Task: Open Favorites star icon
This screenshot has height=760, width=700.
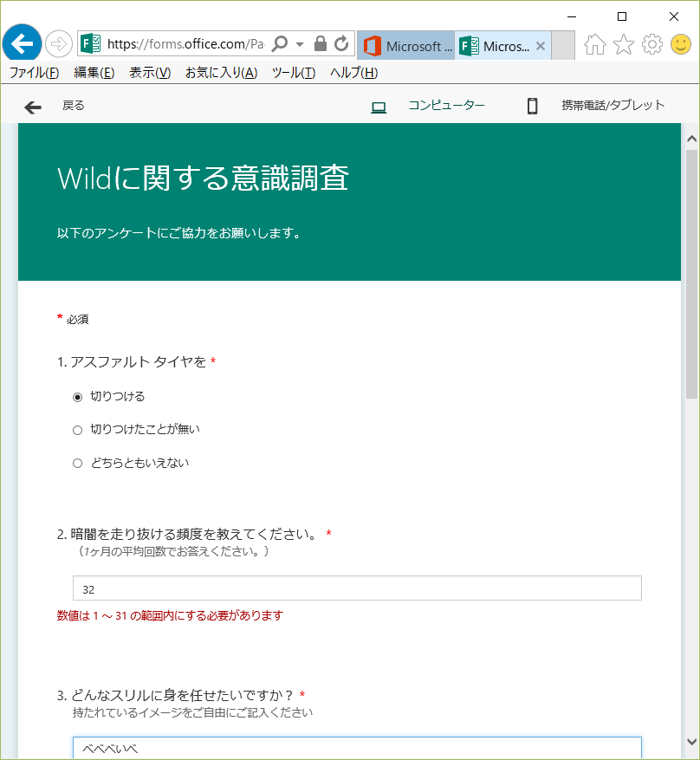Action: click(624, 44)
